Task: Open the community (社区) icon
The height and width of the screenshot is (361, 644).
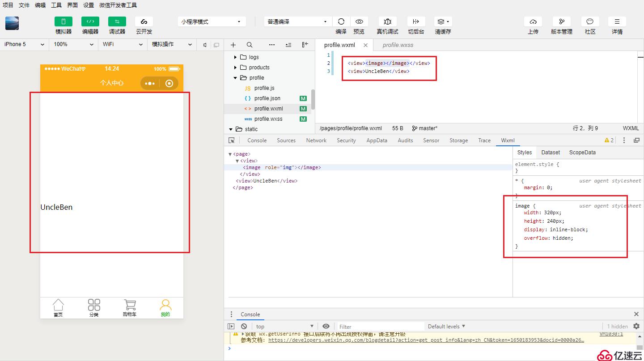Action: coord(590,21)
